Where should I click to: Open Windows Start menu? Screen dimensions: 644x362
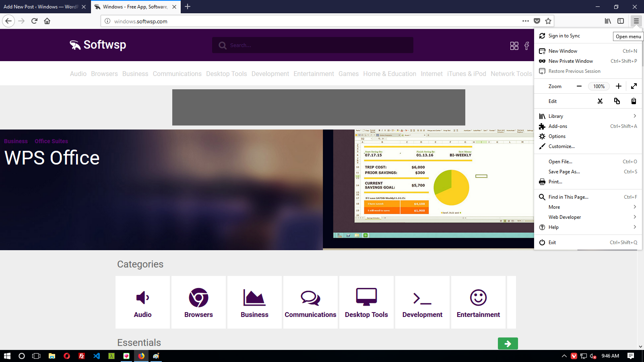tap(7, 356)
